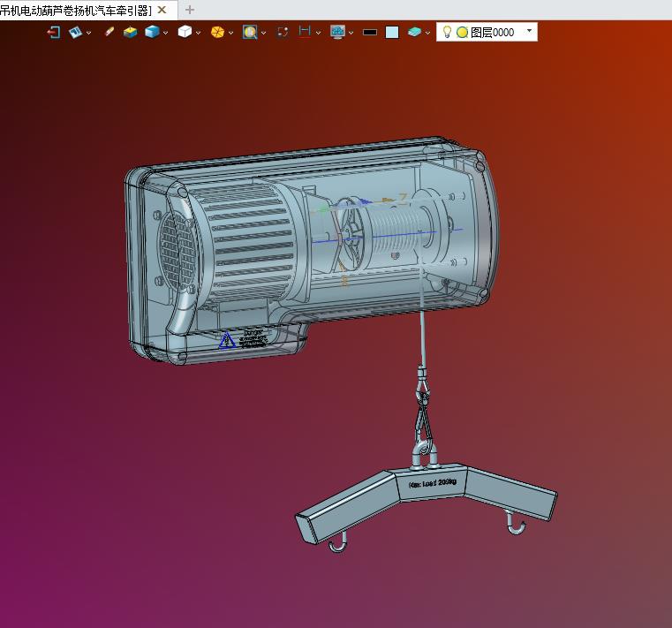672x628 pixels.
Task: Select the blue shaded cube icon
Action: point(152,32)
